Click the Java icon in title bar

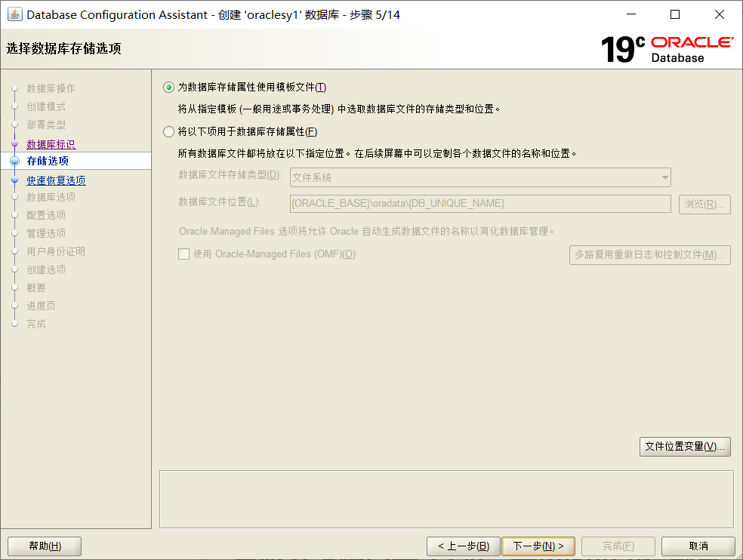[x=14, y=14]
